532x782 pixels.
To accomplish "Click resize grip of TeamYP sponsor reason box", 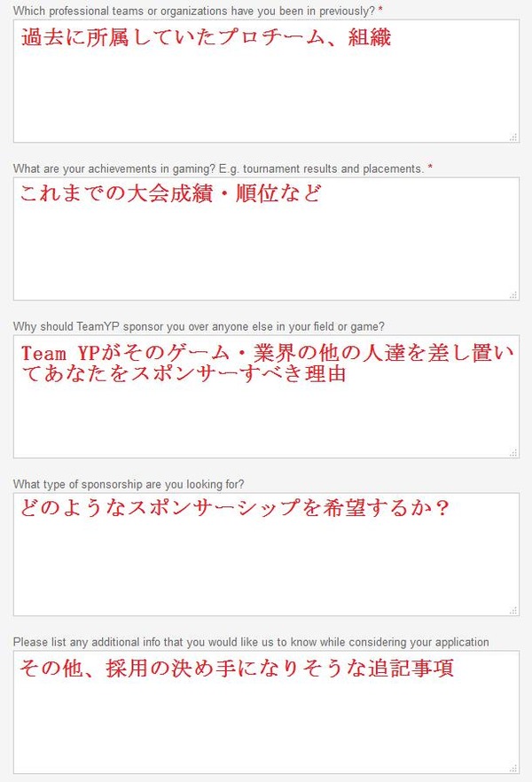I will 513,452.
